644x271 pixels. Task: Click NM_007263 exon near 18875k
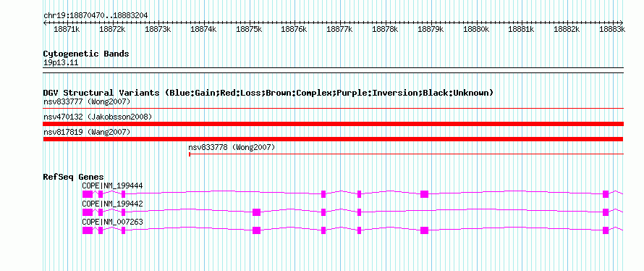[257, 230]
